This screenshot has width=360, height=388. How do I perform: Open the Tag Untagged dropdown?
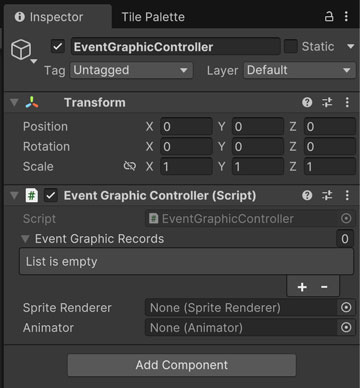pos(131,70)
